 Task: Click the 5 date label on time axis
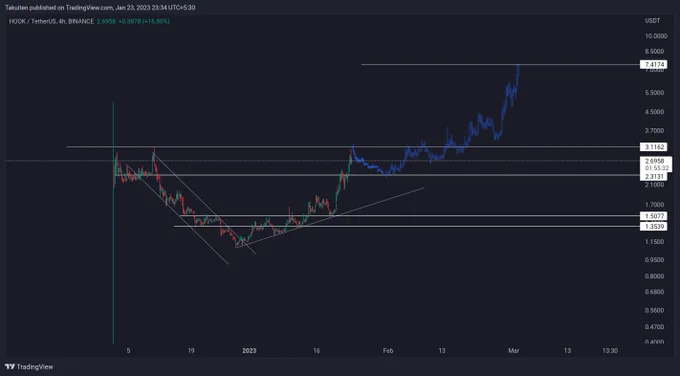pyautogui.click(x=128, y=351)
